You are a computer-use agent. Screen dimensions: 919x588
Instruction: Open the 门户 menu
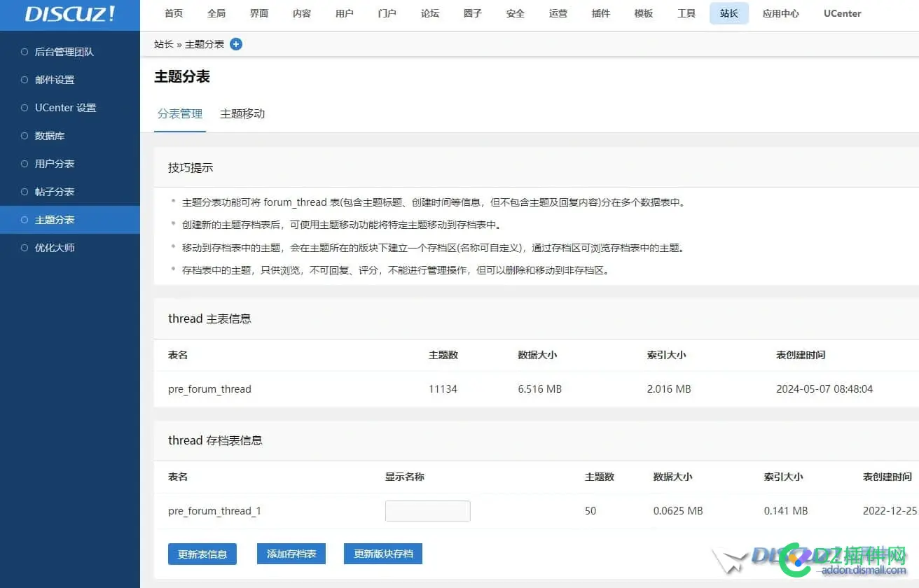coord(387,13)
